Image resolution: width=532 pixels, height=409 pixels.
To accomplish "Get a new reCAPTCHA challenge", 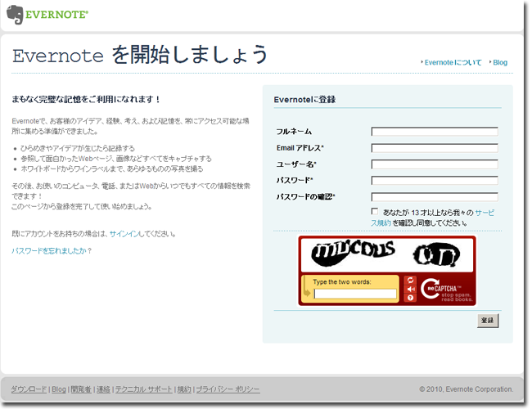I will (410, 281).
